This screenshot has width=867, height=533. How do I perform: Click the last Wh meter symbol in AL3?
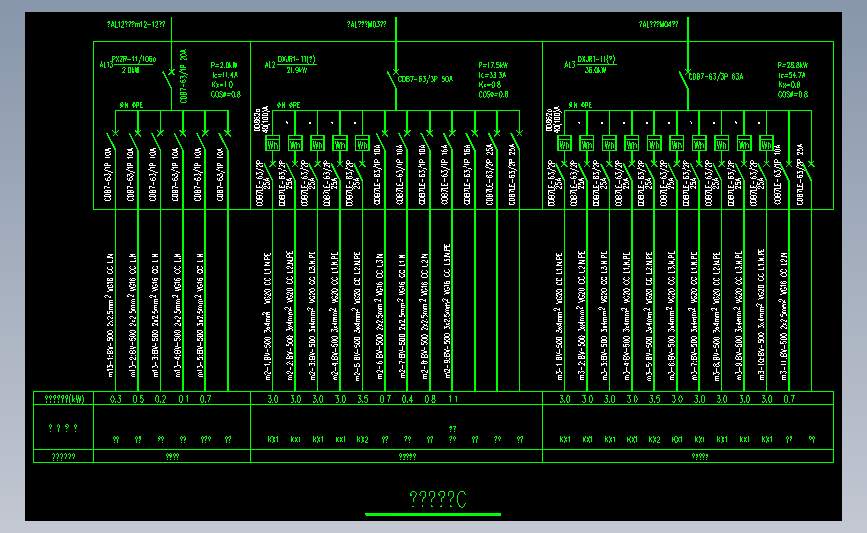pyautogui.click(x=766, y=144)
